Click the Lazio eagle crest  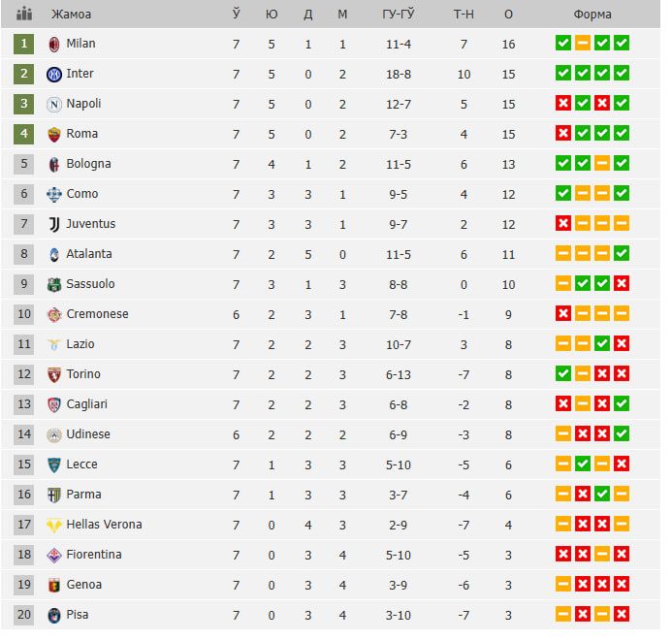point(54,345)
